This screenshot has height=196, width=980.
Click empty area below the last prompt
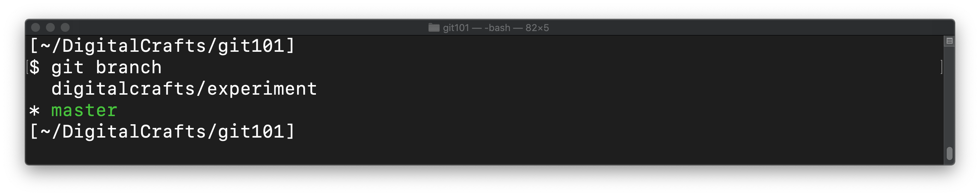[x=457, y=152]
